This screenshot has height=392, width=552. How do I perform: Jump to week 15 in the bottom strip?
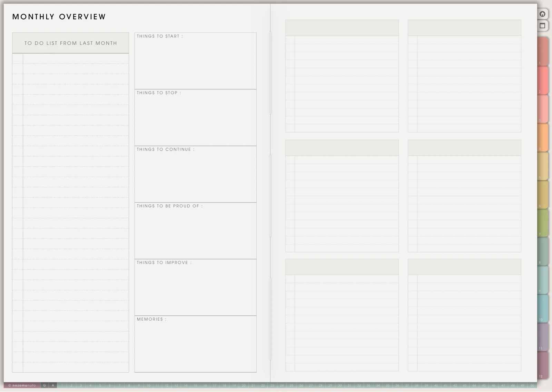pyautogui.click(x=195, y=385)
